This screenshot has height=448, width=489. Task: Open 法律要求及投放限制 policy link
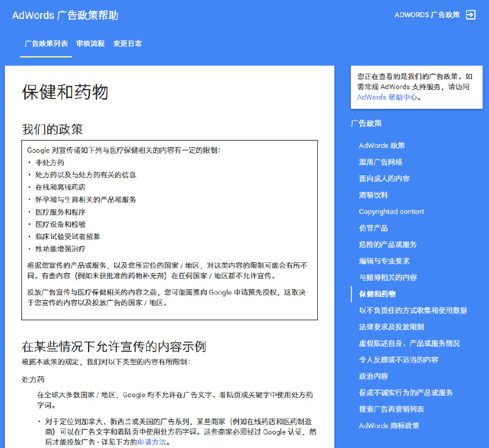[x=391, y=327]
